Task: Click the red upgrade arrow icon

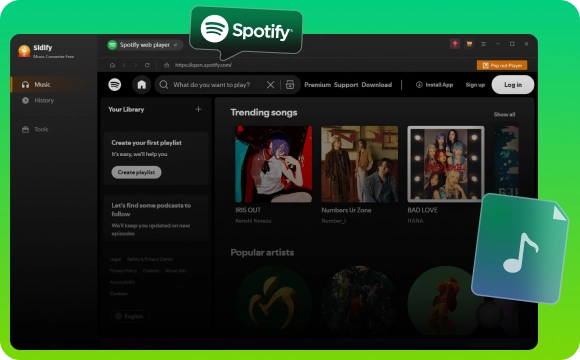Action: pos(455,44)
